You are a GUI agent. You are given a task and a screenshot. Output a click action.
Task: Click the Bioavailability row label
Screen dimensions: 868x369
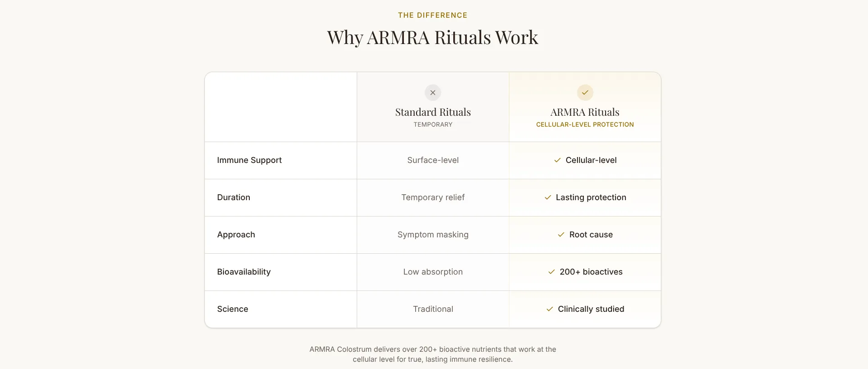pos(244,272)
